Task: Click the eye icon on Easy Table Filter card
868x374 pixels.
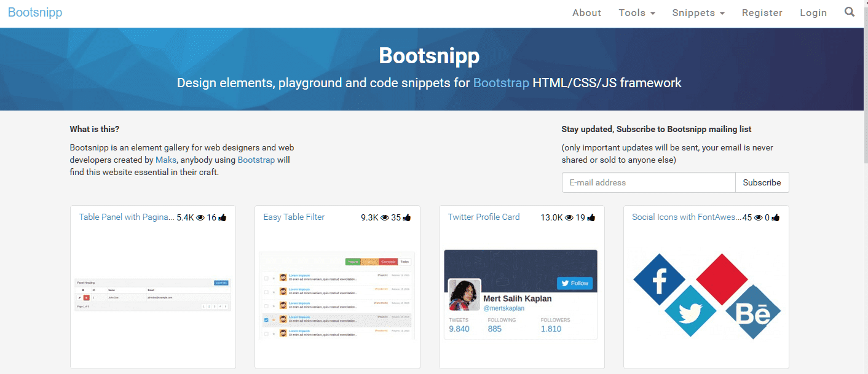Action: click(x=385, y=217)
